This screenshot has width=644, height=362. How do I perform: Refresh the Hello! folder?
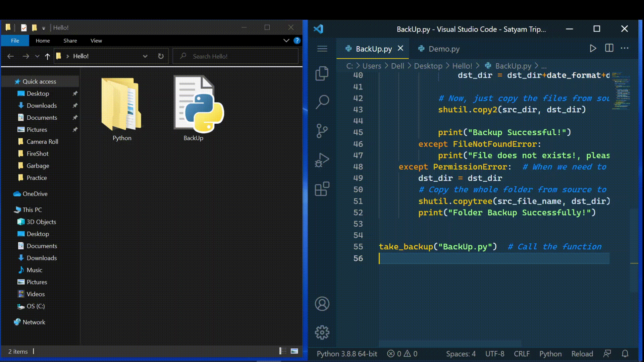point(161,56)
